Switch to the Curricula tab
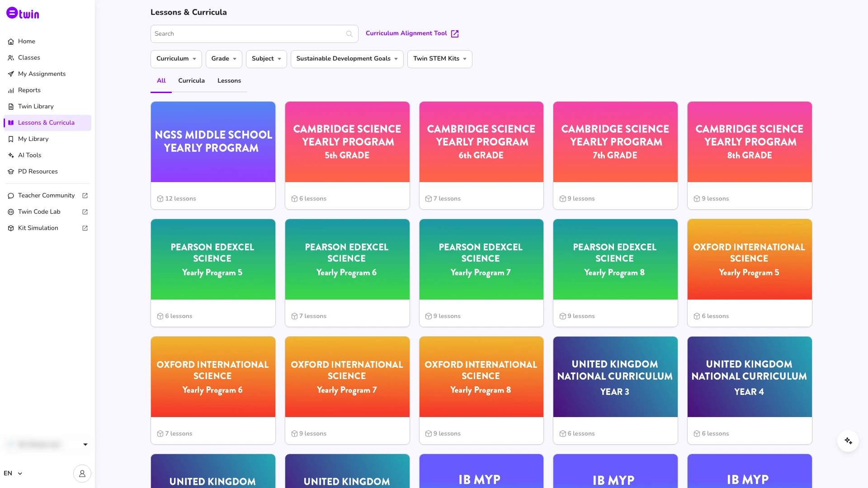868x488 pixels. tap(191, 81)
